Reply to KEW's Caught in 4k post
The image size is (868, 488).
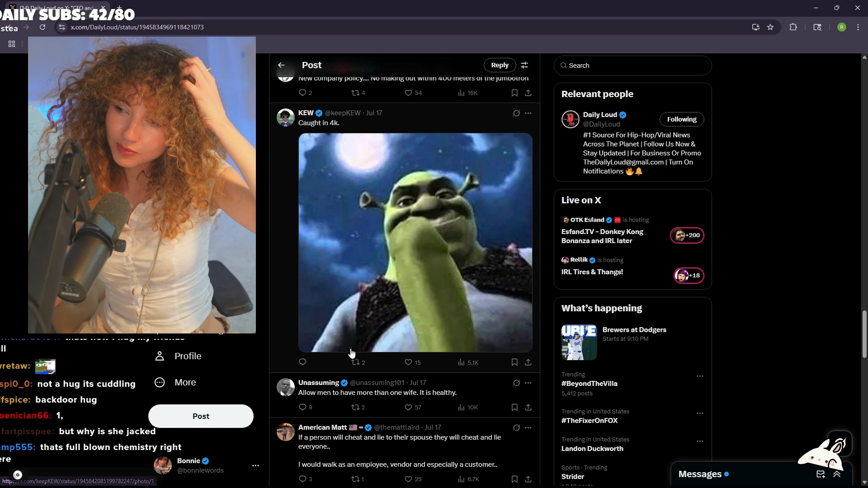[302, 362]
